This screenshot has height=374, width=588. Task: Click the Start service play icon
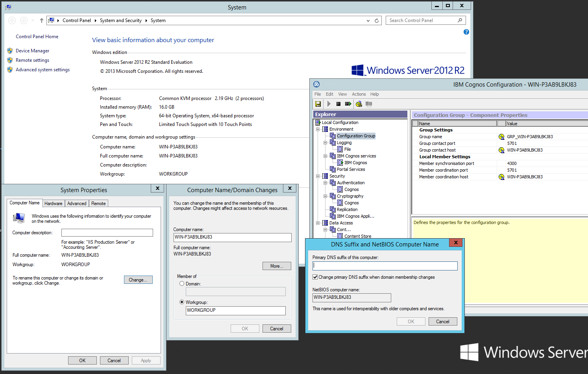tap(329, 104)
